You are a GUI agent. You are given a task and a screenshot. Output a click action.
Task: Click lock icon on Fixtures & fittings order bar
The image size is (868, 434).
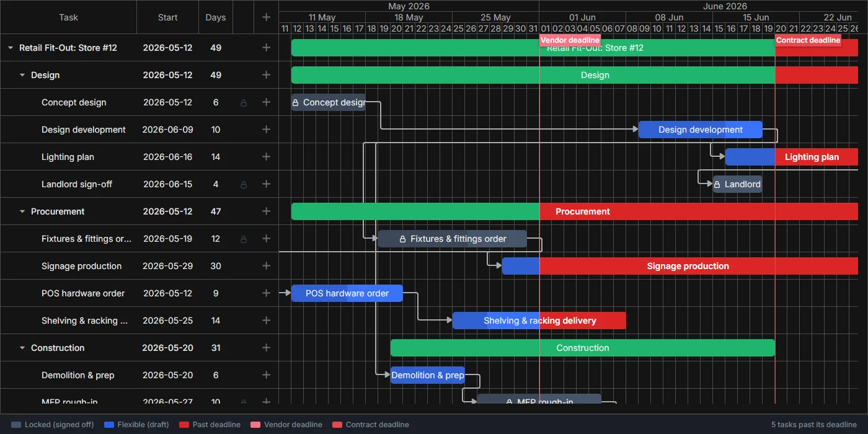coord(402,239)
